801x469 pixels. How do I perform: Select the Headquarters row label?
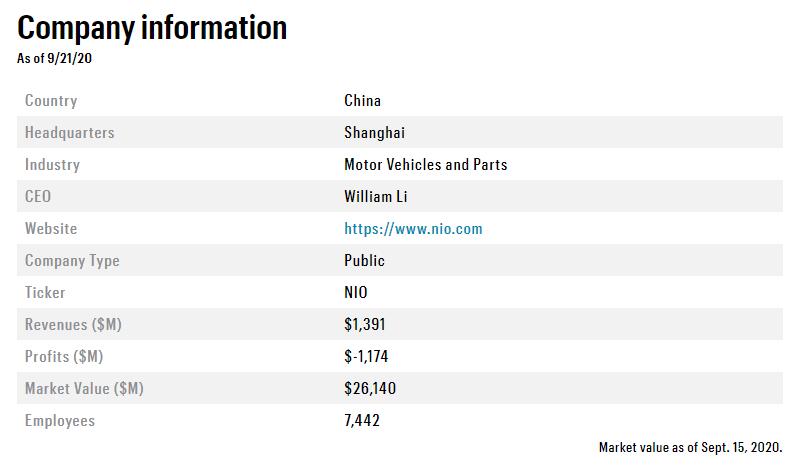(x=70, y=133)
